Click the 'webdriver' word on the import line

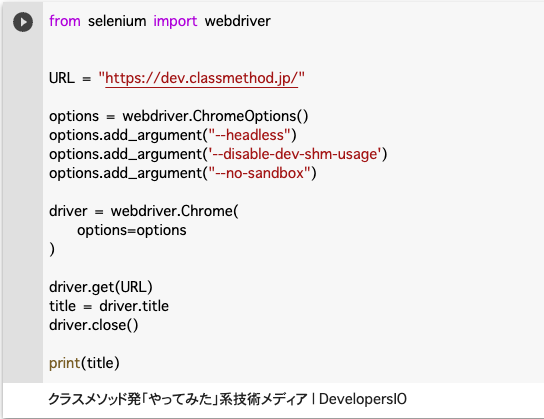[238, 21]
